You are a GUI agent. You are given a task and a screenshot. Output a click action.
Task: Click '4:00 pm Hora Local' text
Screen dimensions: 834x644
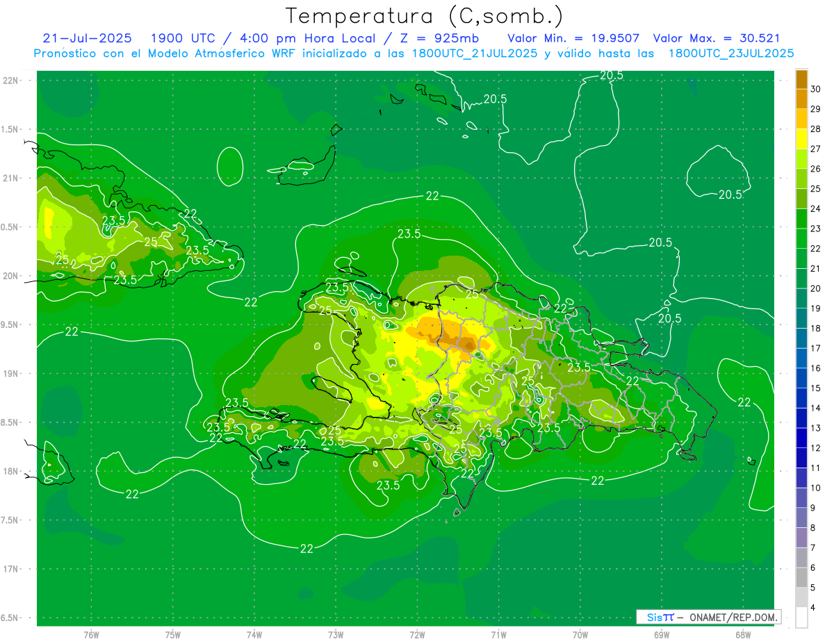pos(306,39)
